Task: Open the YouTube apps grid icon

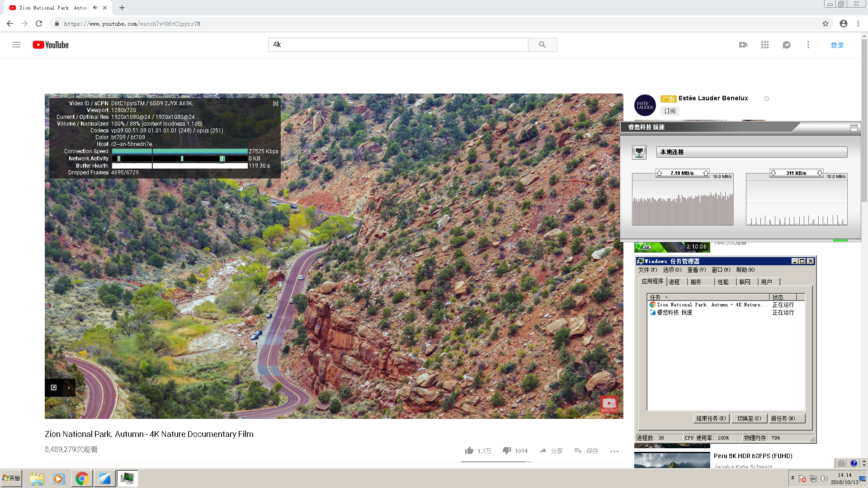Action: pos(764,45)
